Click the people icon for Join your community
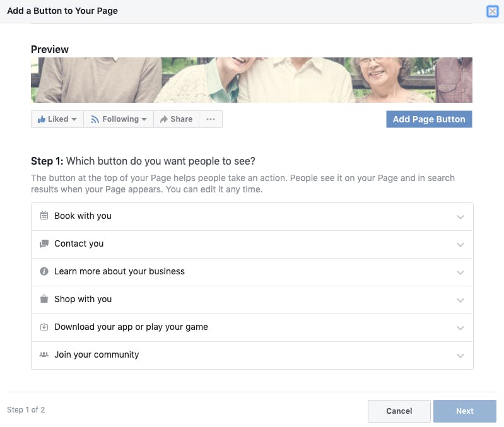Image resolution: width=504 pixels, height=427 pixels. [x=44, y=354]
